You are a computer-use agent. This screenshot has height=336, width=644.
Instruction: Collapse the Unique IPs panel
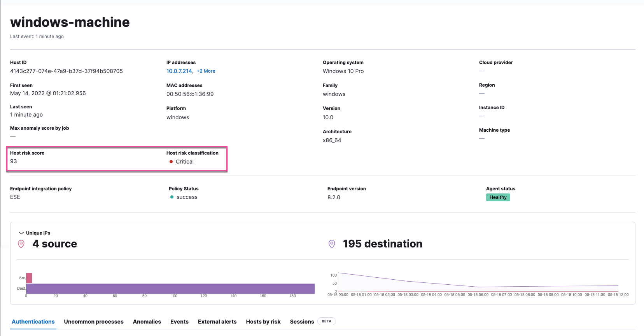coord(21,233)
